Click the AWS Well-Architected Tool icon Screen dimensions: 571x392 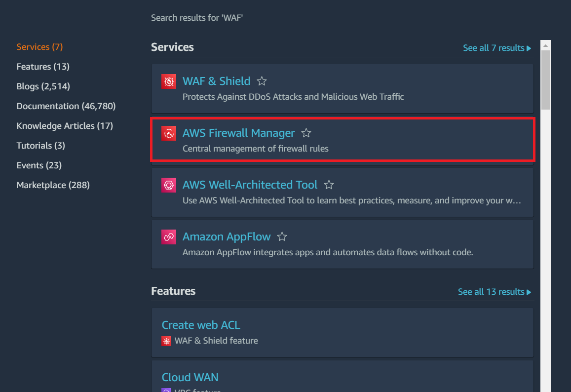point(168,185)
